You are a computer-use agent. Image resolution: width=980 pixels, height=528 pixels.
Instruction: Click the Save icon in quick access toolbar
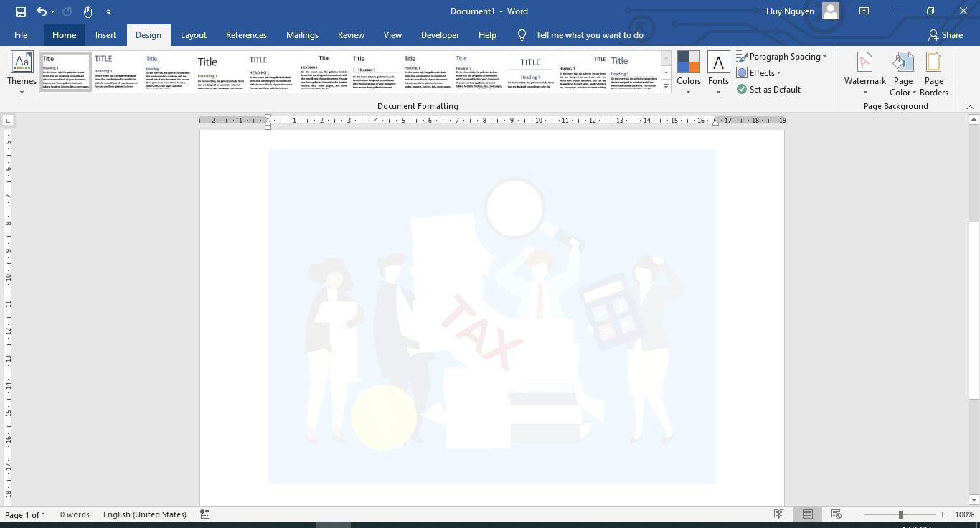tap(20, 11)
